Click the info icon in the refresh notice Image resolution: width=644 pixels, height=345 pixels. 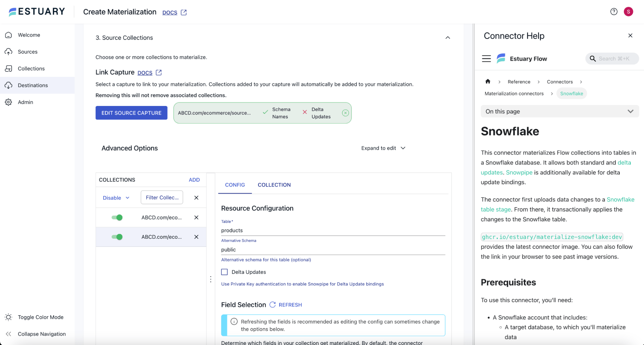234,321
